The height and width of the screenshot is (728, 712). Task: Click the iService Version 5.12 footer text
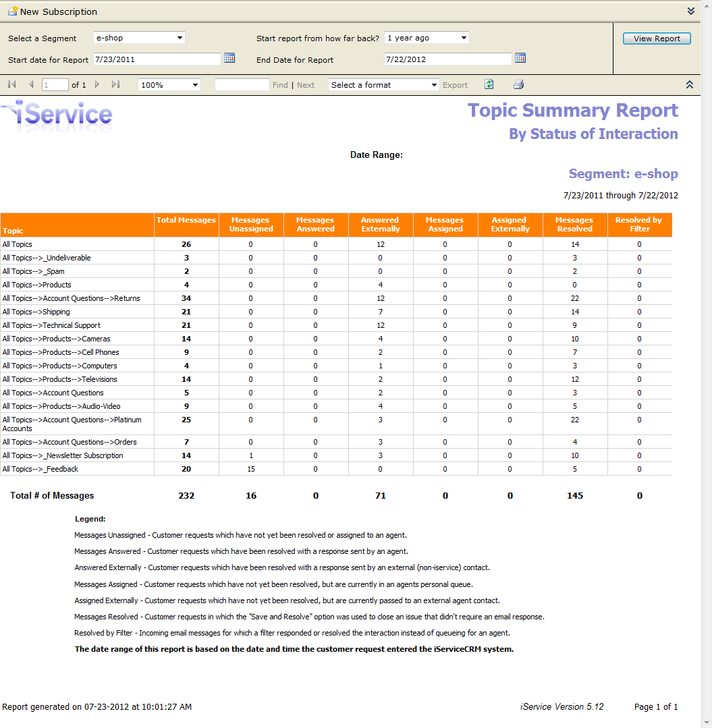[562, 706]
